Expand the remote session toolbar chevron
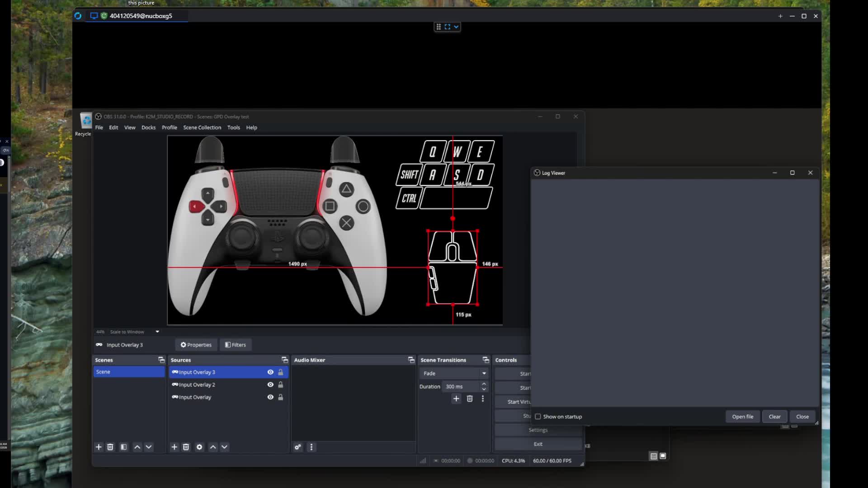Image resolution: width=868 pixels, height=488 pixels. 456,27
